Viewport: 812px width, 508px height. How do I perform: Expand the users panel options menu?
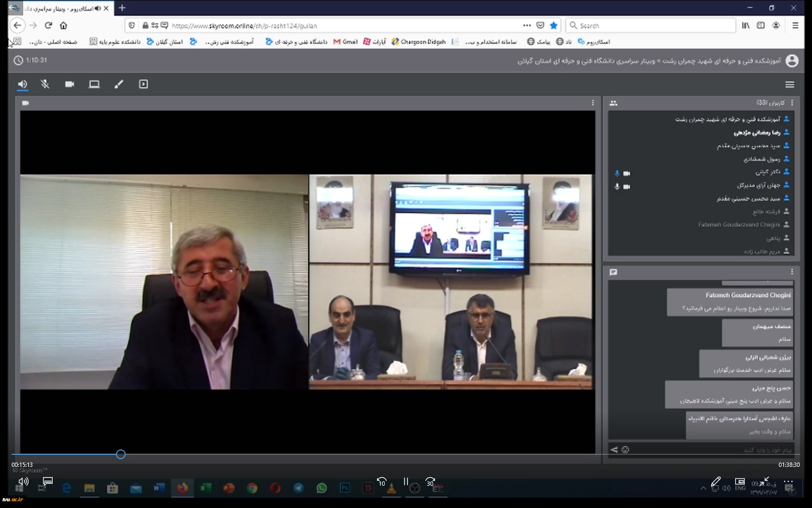point(792,103)
